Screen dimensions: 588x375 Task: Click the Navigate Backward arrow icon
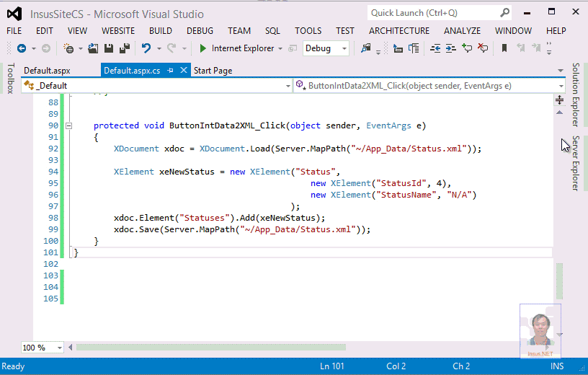pyautogui.click(x=20, y=48)
